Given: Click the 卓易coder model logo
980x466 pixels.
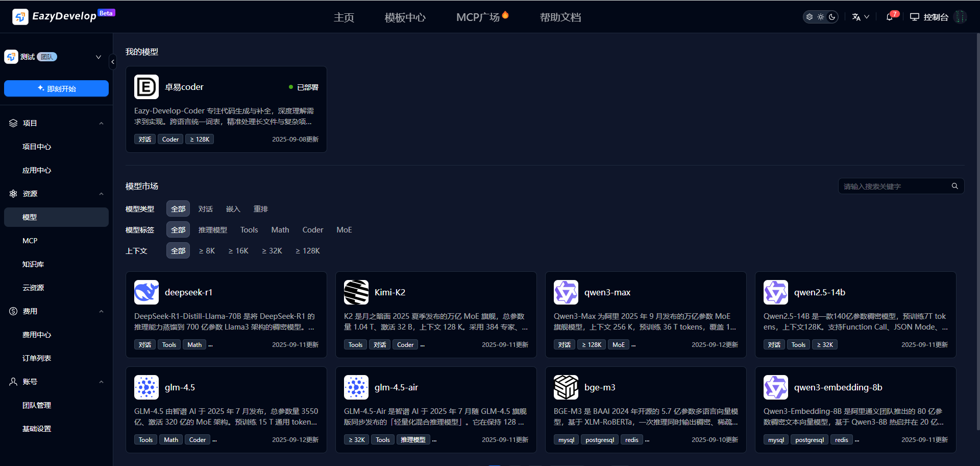Looking at the screenshot, I should pyautogui.click(x=146, y=87).
